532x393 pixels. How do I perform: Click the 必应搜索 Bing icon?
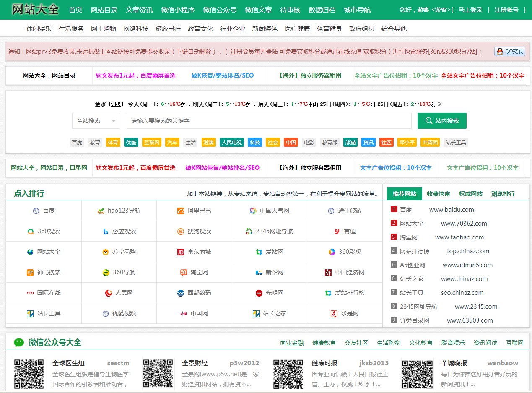click(106, 231)
